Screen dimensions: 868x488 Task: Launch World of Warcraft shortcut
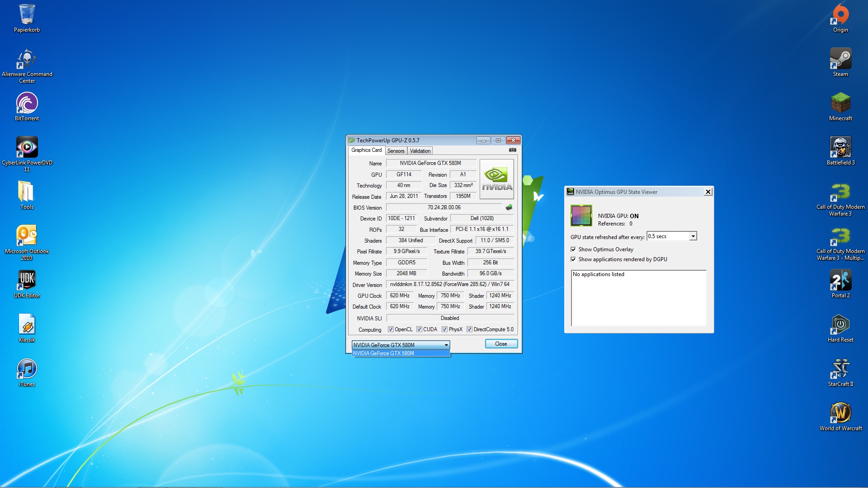click(840, 417)
